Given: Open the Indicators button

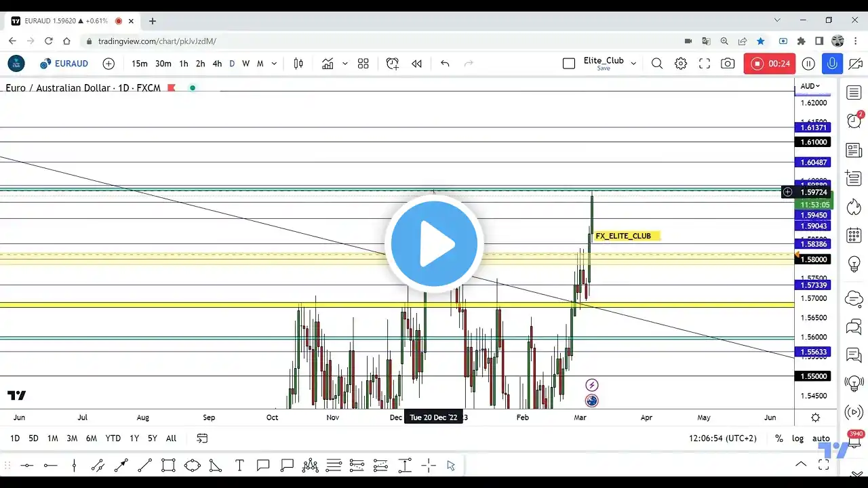Looking at the screenshot, I should [x=328, y=64].
